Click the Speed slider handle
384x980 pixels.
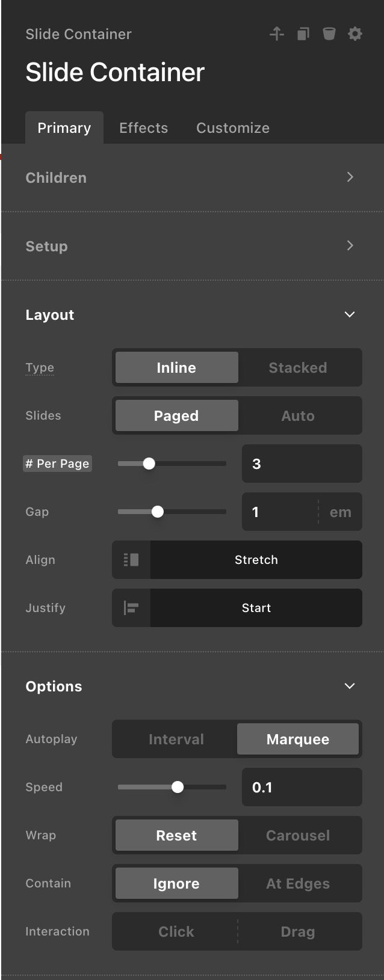pos(178,787)
